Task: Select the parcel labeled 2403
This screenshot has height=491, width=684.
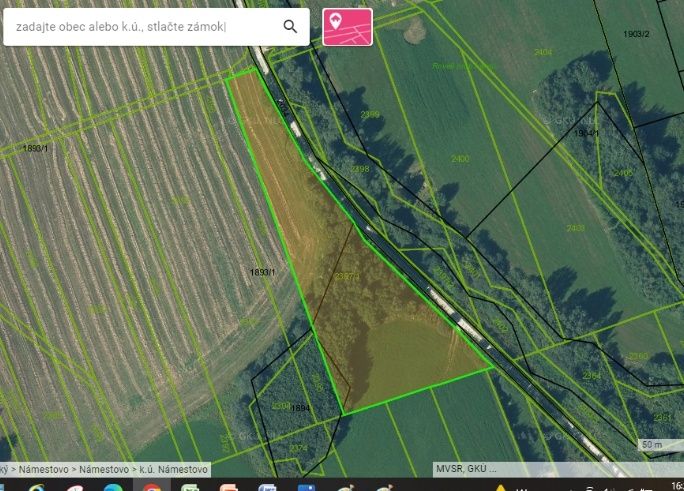Action: coord(576,228)
